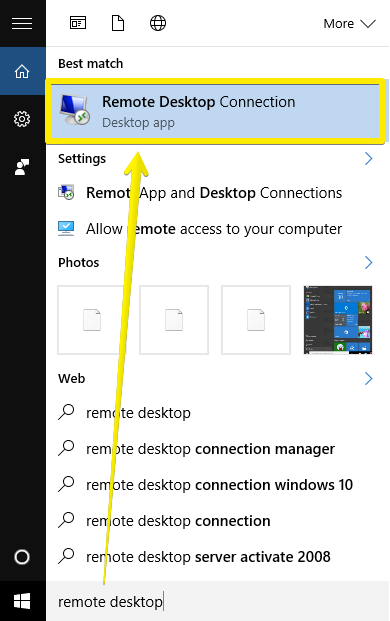Open the Start menu screenshot thumbnail
Screen dimensions: 390x621
(338, 320)
